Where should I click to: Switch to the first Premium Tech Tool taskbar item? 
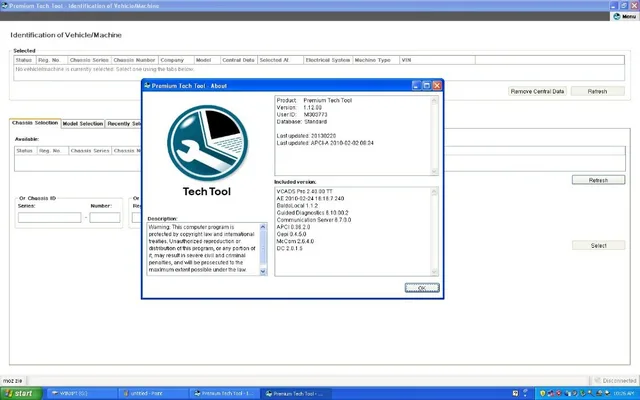pos(223,393)
